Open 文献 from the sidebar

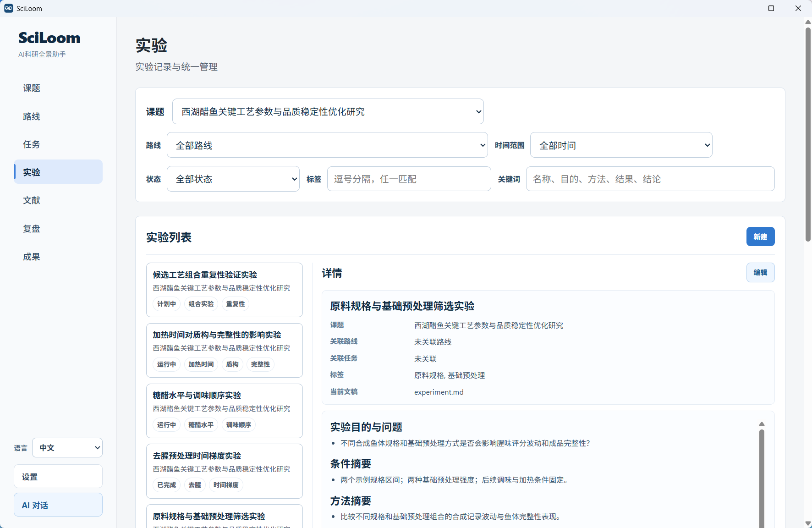(x=58, y=200)
